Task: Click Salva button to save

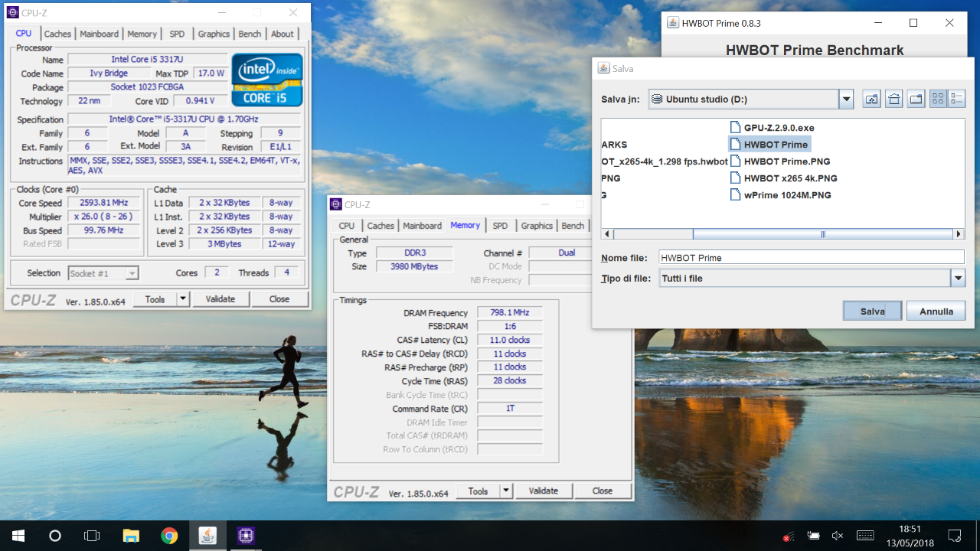Action: 872,311
